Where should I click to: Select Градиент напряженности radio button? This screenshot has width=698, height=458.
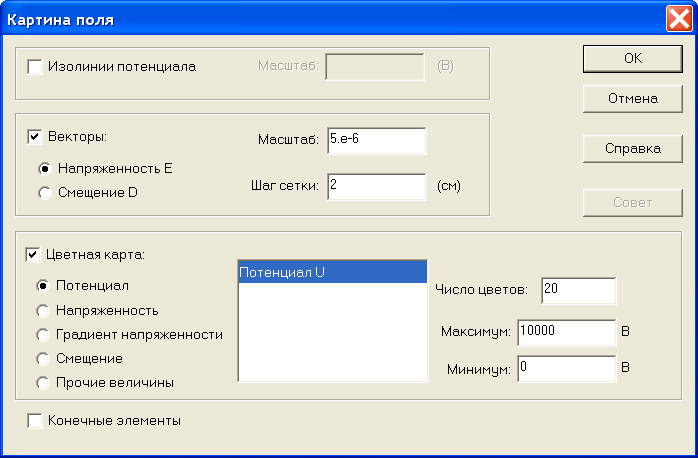(43, 335)
